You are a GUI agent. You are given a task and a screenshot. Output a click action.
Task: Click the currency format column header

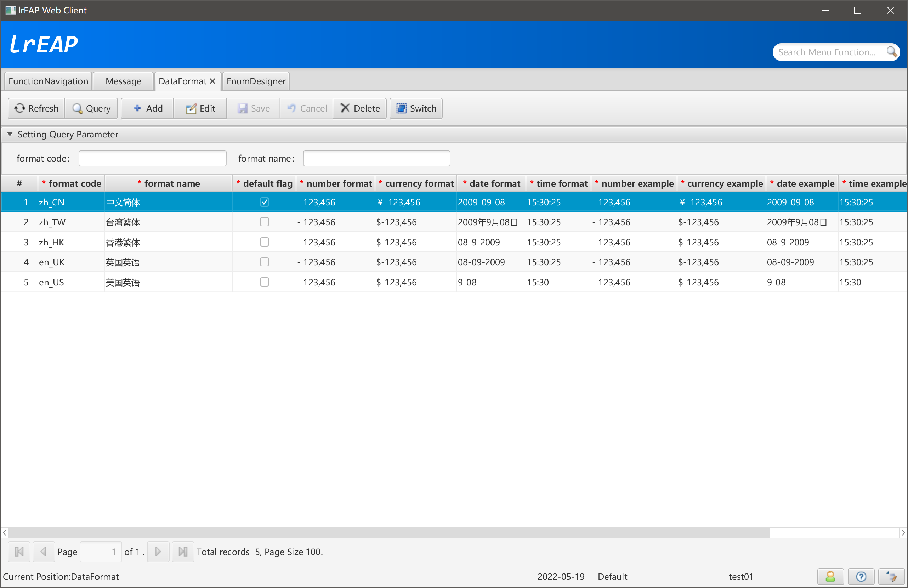coord(416,183)
